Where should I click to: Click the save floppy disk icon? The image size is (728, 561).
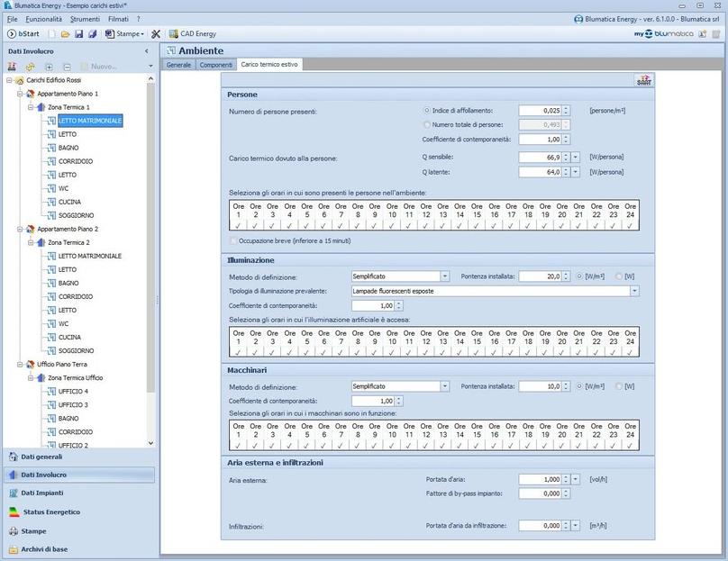(x=78, y=34)
